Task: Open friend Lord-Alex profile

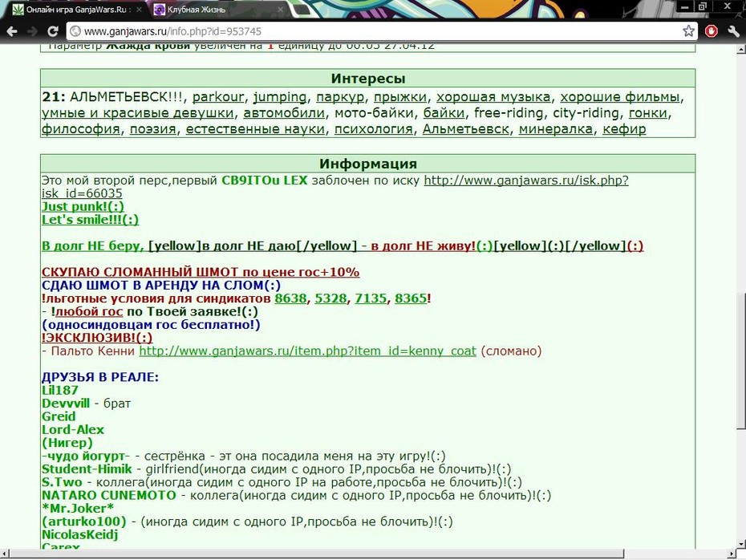Action: coord(73,430)
